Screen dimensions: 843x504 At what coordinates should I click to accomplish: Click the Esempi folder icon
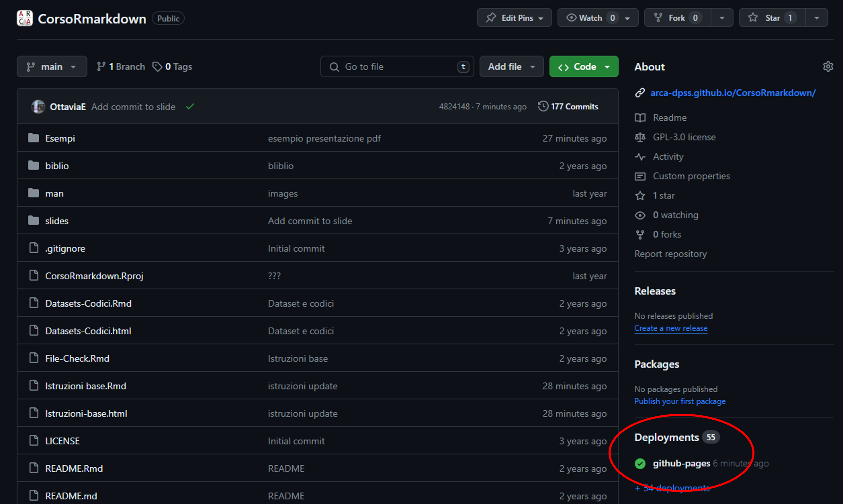pos(33,138)
